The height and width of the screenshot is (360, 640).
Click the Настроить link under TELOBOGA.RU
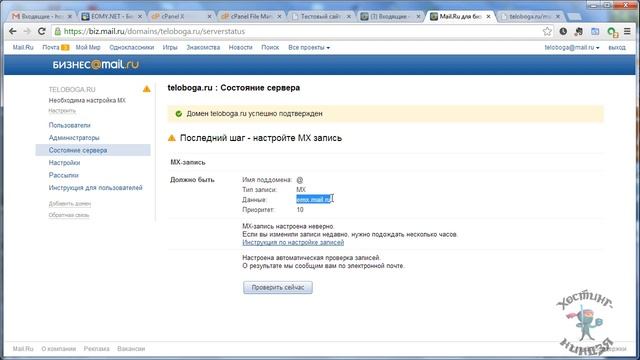tap(62, 111)
